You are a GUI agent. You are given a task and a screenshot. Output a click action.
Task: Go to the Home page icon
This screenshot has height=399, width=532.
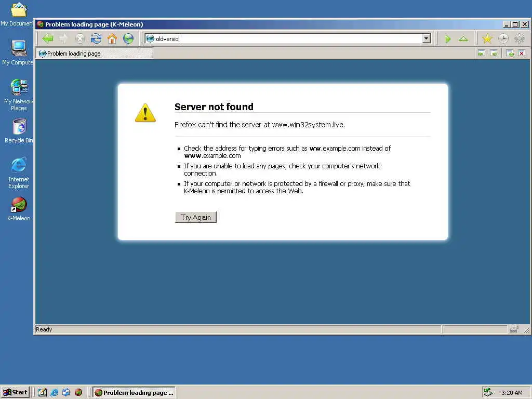coord(112,38)
